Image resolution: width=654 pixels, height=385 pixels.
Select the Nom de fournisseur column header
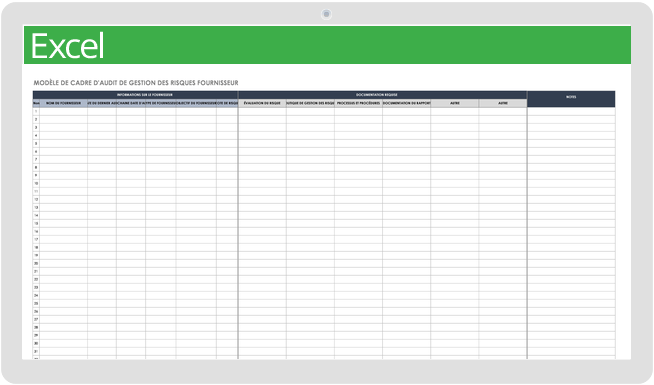63,103
